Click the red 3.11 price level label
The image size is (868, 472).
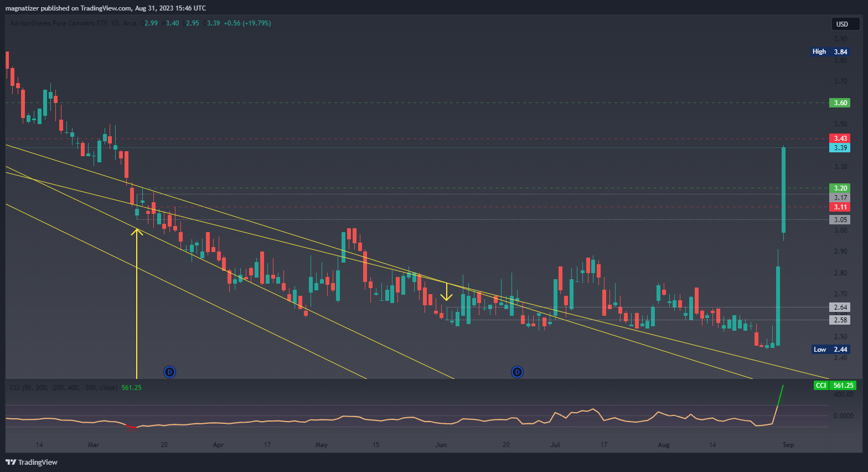[840, 207]
